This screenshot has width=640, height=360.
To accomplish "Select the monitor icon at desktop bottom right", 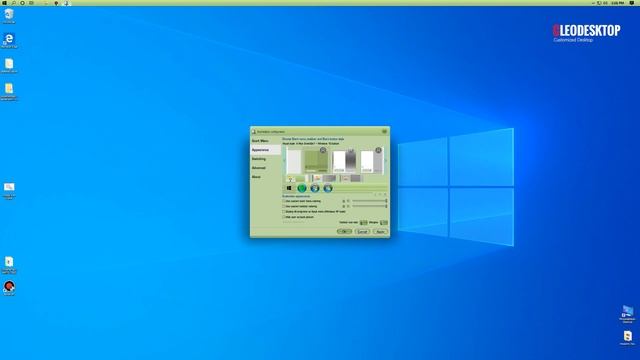I will coord(627,314).
